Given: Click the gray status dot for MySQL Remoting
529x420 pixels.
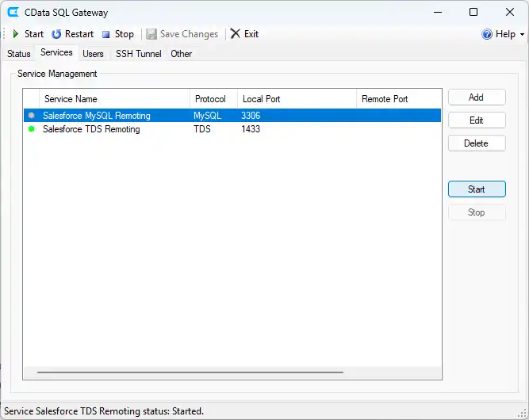Looking at the screenshot, I should tap(32, 116).
